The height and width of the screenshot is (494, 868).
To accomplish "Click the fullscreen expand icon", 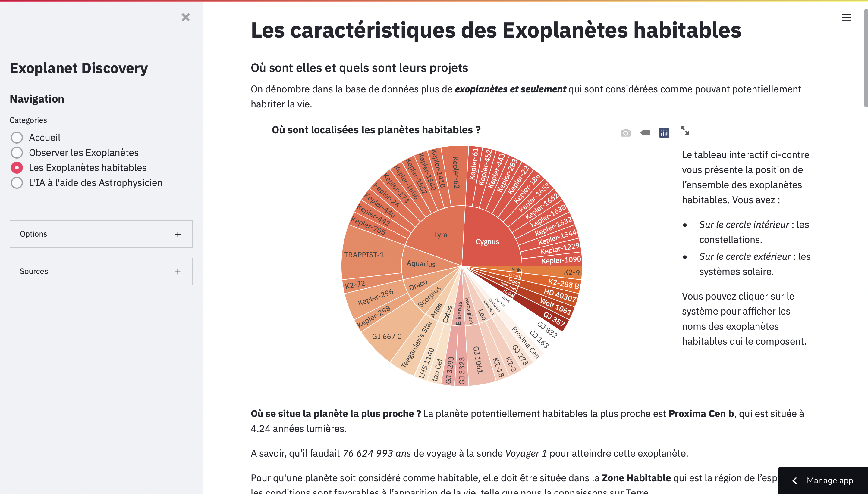I will [684, 132].
